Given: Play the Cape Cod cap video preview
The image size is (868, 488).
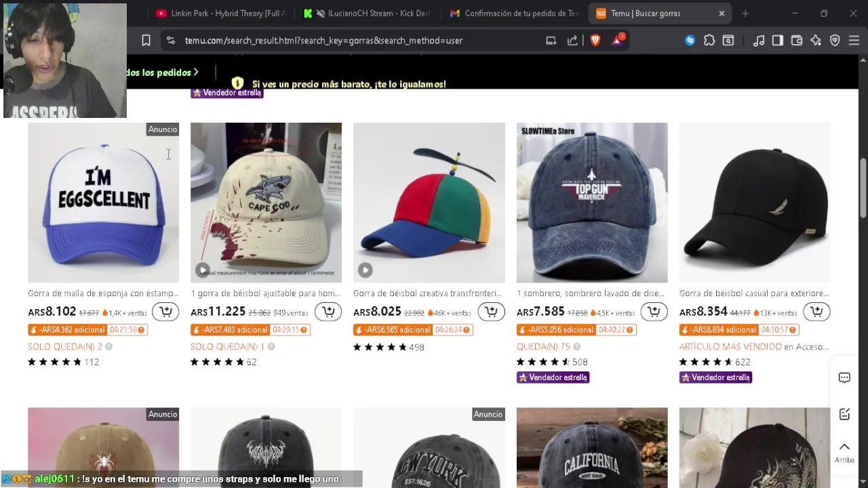Looking at the screenshot, I should (x=203, y=270).
